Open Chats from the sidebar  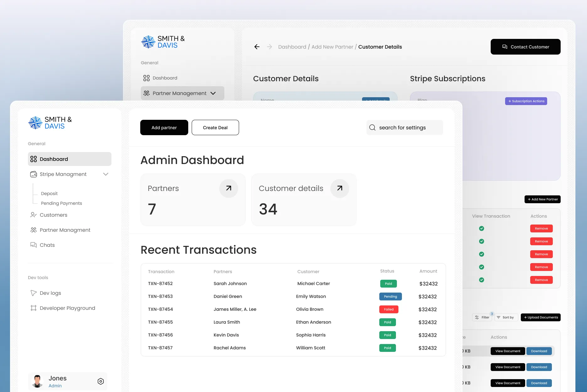[47, 245]
